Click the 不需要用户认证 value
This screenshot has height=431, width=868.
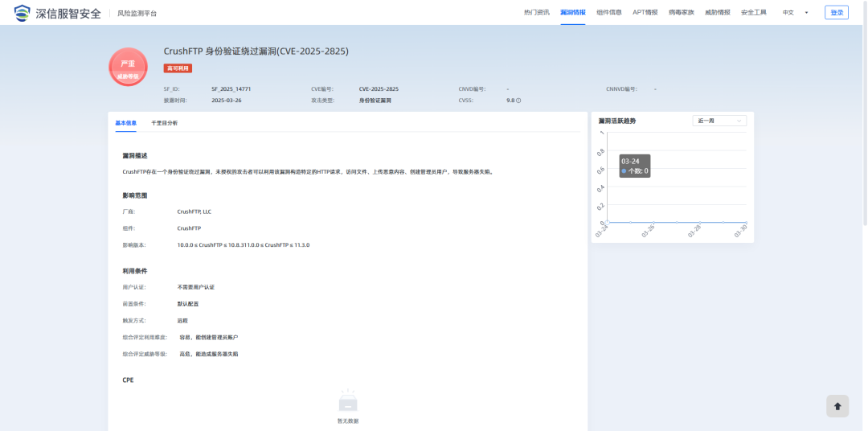(195, 287)
